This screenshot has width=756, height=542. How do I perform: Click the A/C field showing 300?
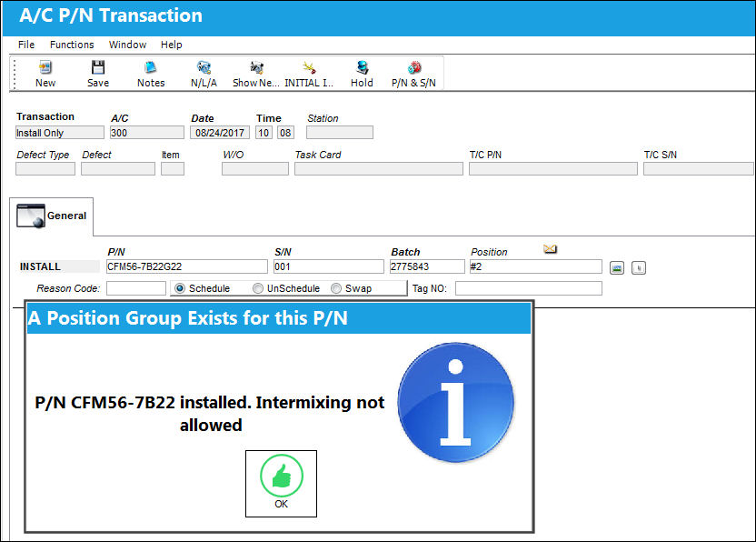[147, 133]
